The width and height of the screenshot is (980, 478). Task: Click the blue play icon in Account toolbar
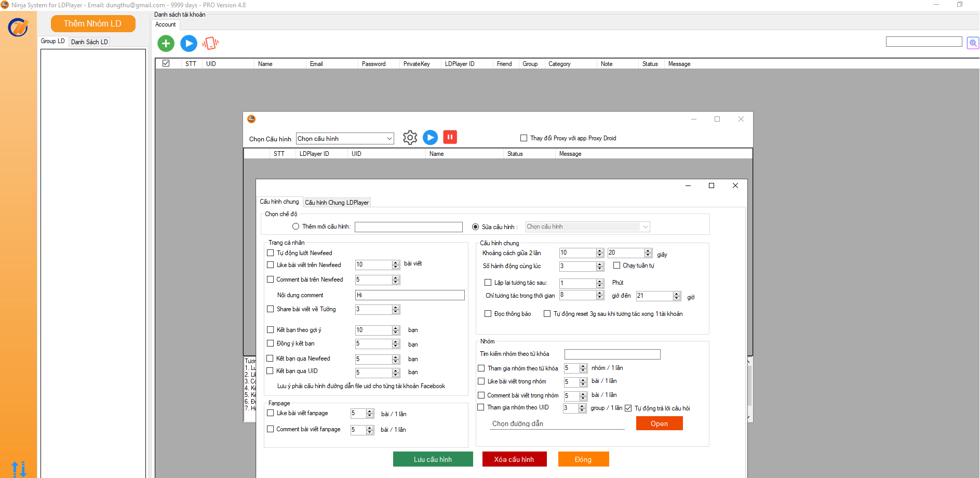pos(189,43)
